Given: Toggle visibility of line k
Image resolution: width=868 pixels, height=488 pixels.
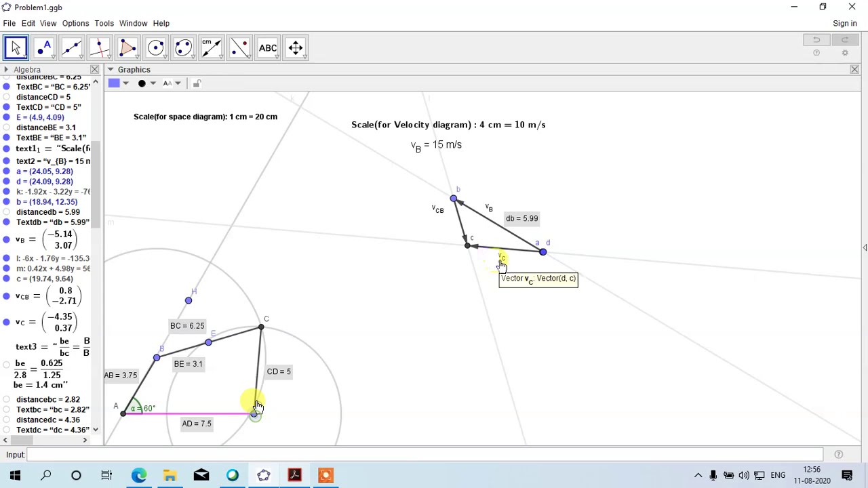Looking at the screenshot, I should 7,192.
